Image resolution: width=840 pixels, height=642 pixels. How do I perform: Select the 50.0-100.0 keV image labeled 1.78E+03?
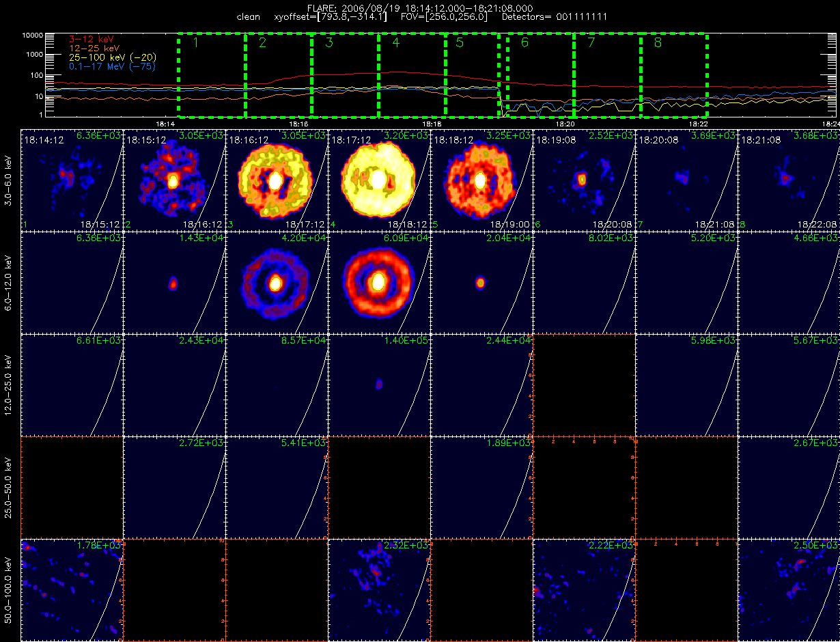point(72,589)
